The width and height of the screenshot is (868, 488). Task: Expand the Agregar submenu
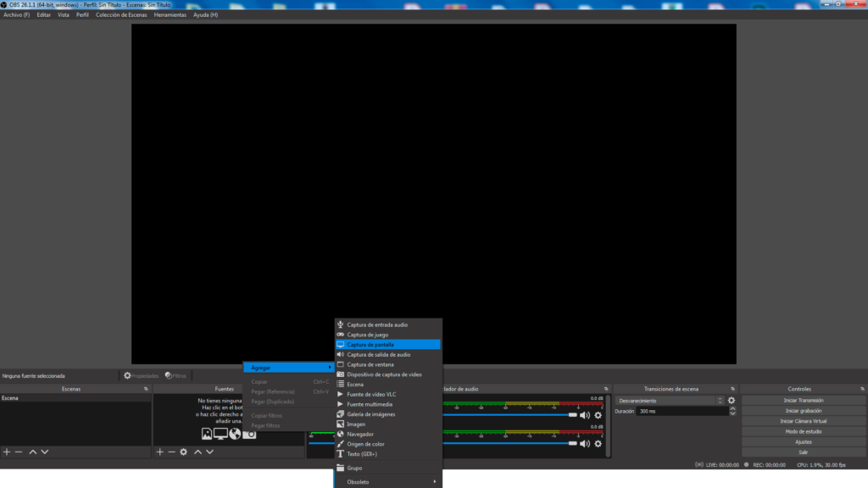click(x=289, y=368)
